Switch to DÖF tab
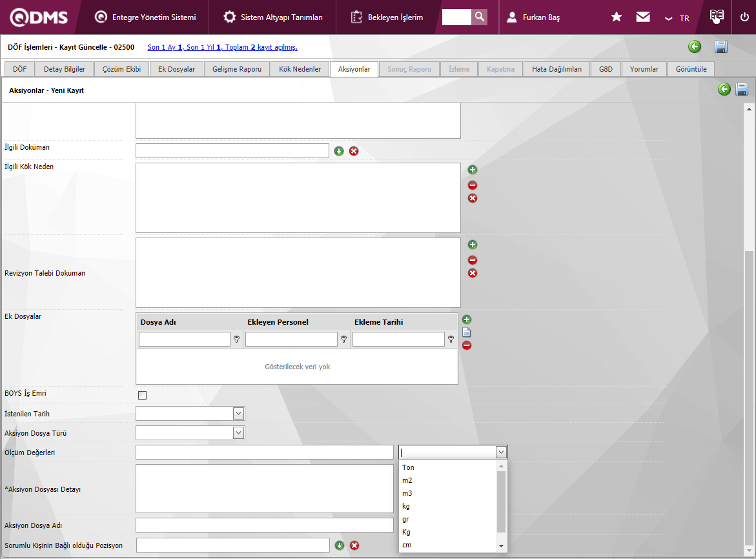The height and width of the screenshot is (559, 756). [20, 69]
